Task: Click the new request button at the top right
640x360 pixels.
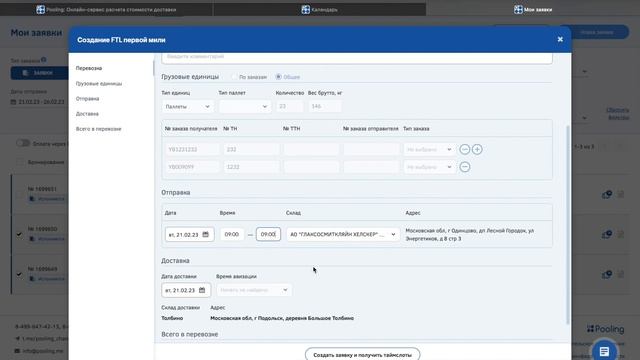Action: coord(596,32)
